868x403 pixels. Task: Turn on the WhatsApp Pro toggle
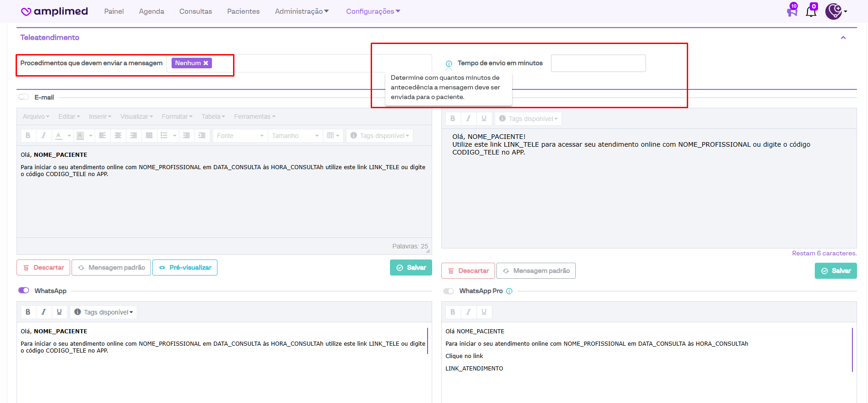pos(448,291)
